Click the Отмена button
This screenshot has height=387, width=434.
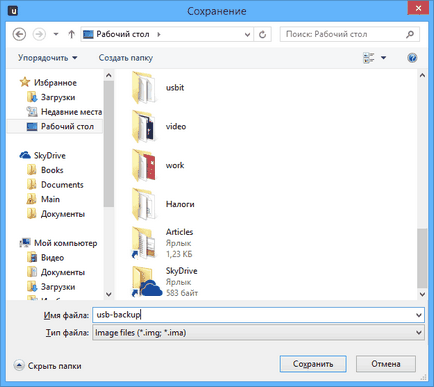pyautogui.click(x=386, y=364)
